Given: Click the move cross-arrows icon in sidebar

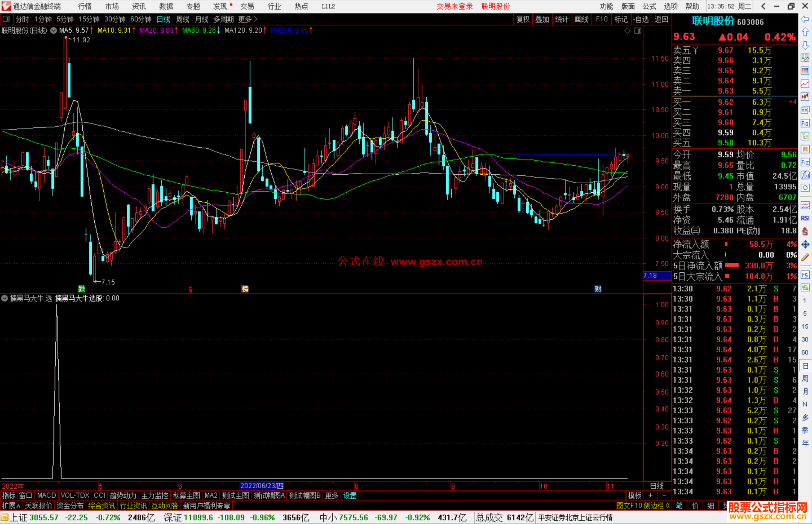Looking at the screenshot, I should 804,245.
